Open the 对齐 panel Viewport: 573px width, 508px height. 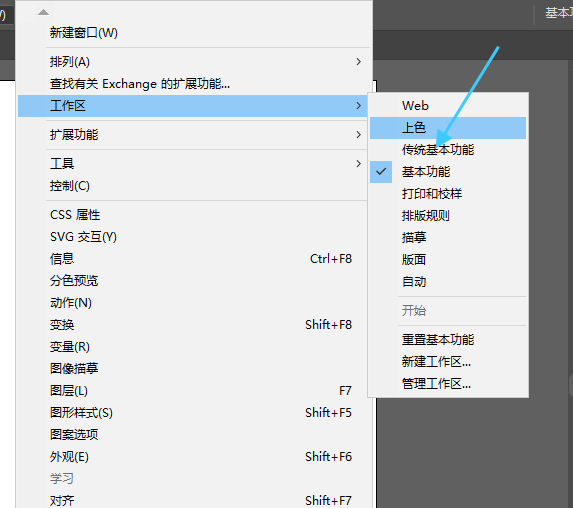tap(193, 500)
